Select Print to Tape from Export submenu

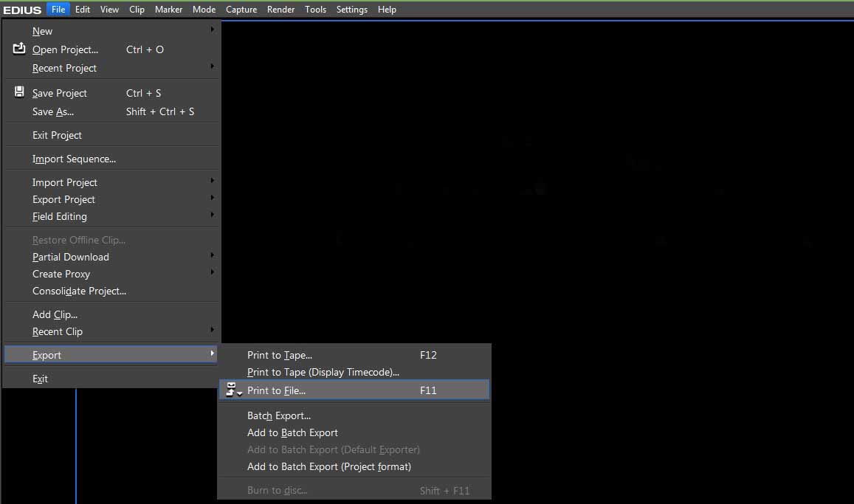280,355
